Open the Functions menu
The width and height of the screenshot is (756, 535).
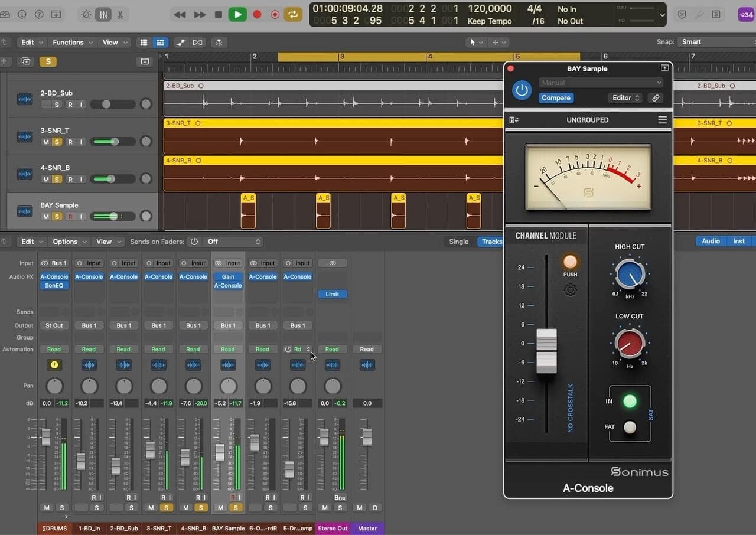tap(68, 42)
